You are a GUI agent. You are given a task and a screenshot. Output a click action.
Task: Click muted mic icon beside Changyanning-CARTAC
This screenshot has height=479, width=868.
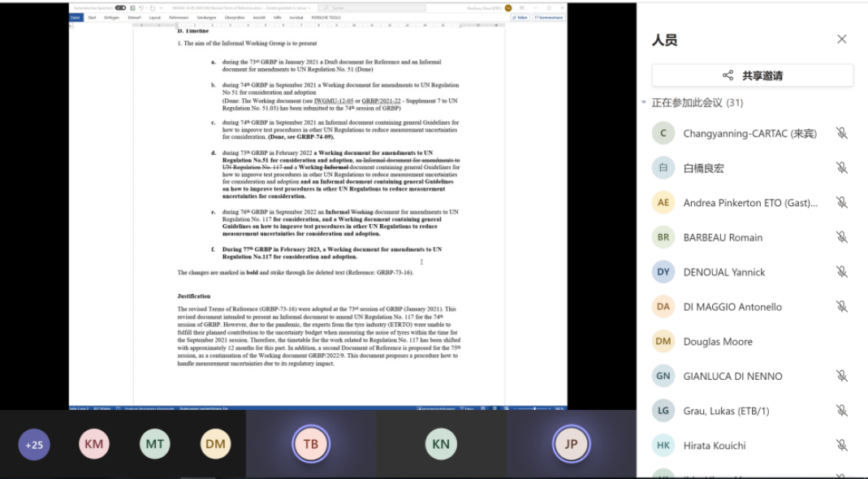coord(841,133)
